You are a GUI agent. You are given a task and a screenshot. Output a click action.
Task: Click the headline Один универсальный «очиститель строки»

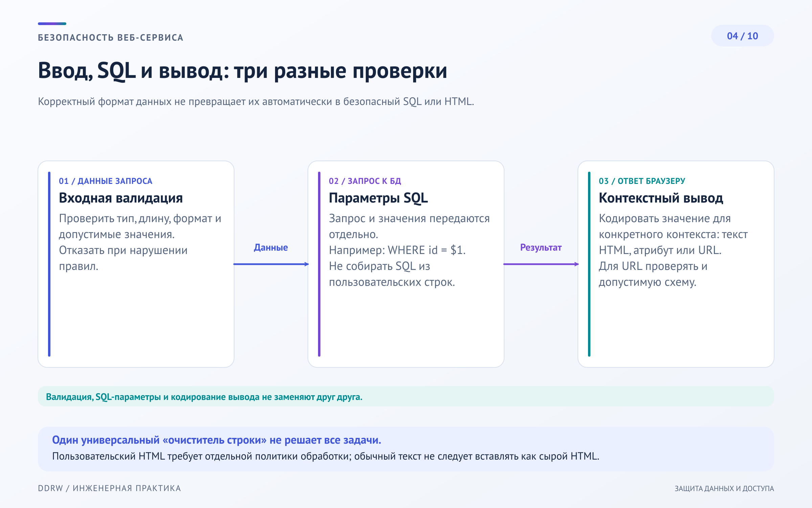pos(217,440)
